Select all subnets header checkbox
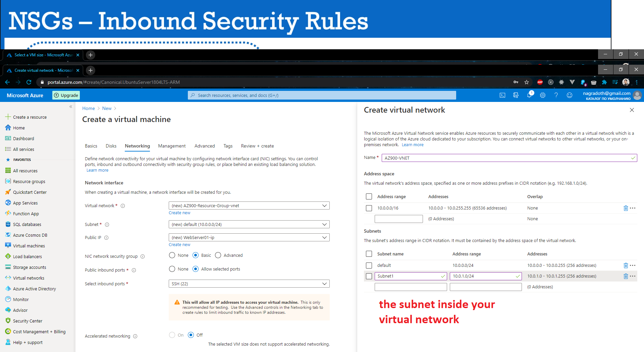Image resolution: width=644 pixels, height=352 pixels. point(369,254)
